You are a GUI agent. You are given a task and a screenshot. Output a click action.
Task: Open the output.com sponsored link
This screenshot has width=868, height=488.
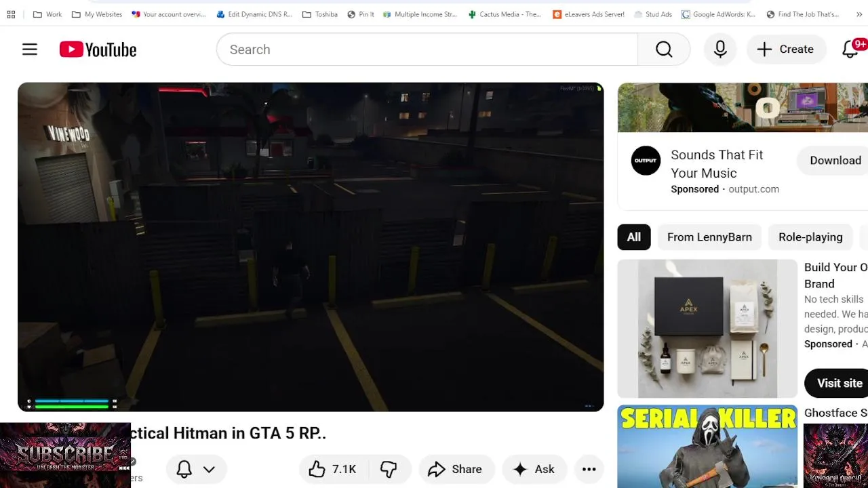pyautogui.click(x=753, y=189)
